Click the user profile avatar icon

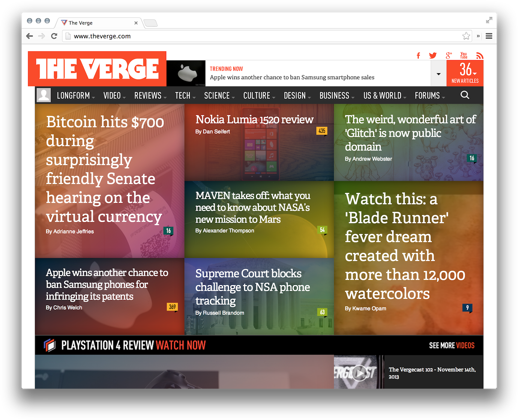44,95
